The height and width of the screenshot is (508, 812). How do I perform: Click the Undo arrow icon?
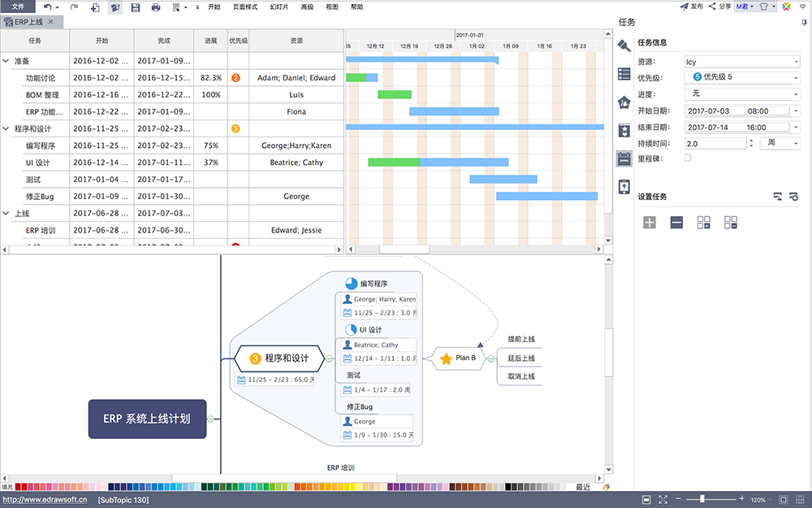tap(48, 7)
